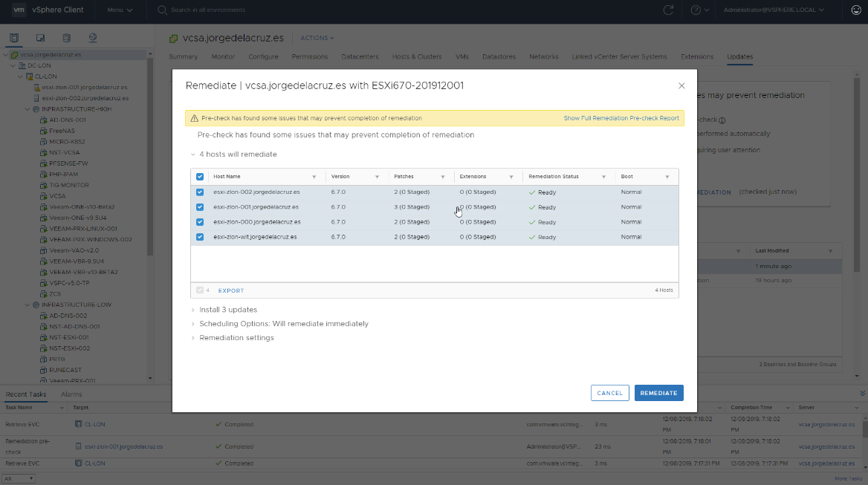Open Patches column filter icon

(443, 177)
